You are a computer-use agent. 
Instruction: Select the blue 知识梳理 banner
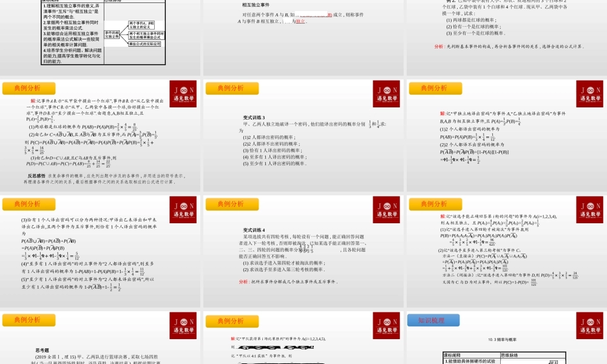(x=434, y=320)
